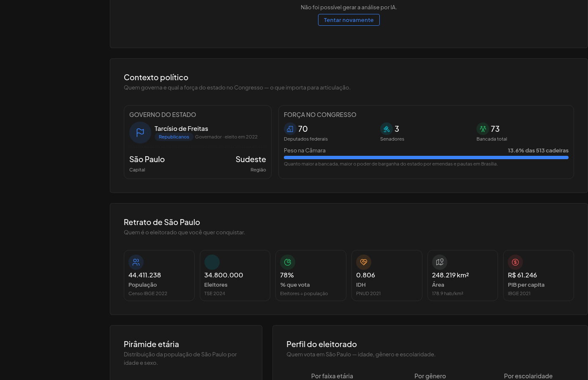
Task: Click the Senadores gavel icon
Action: coord(387,129)
